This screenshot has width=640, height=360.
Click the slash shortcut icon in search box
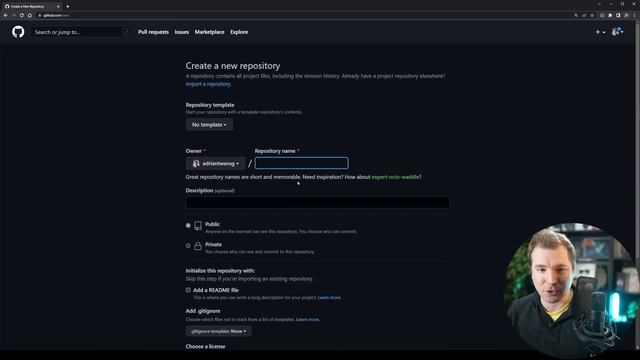126,32
